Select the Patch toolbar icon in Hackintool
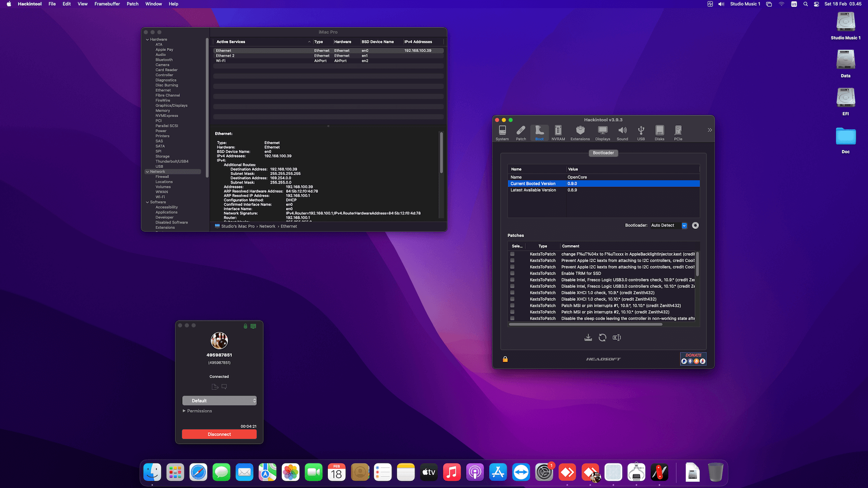Image resolution: width=868 pixels, height=488 pixels. (521, 133)
